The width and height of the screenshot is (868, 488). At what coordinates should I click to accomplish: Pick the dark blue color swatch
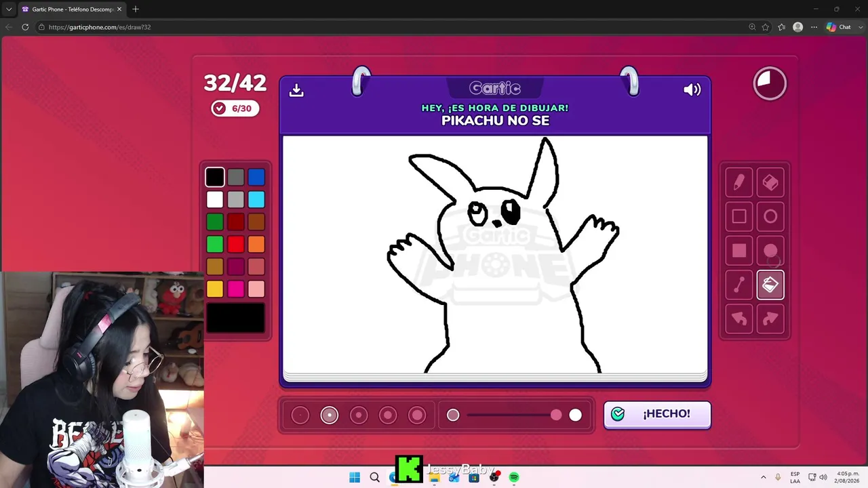256,177
